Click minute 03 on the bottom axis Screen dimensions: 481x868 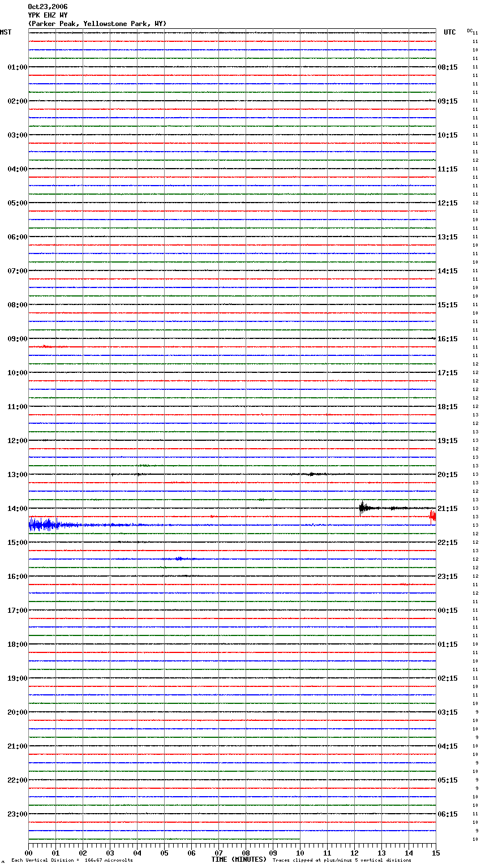pos(110,853)
